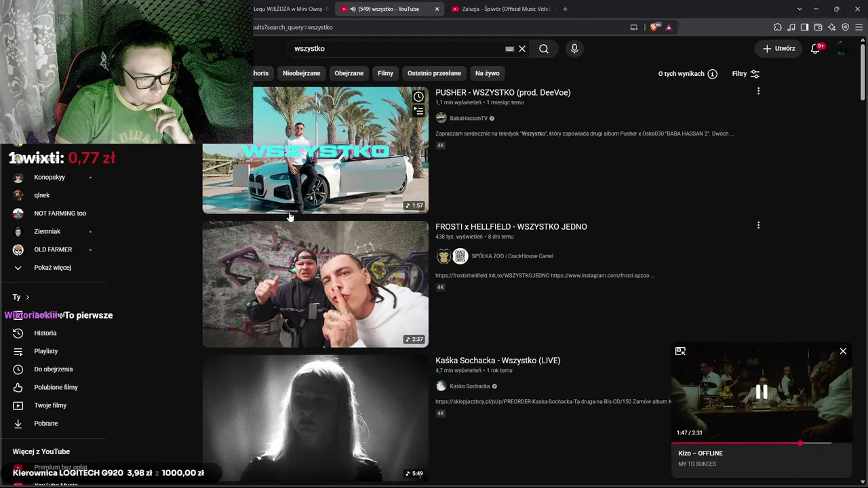Open a new browser tab
The height and width of the screenshot is (488, 868).
point(565,9)
